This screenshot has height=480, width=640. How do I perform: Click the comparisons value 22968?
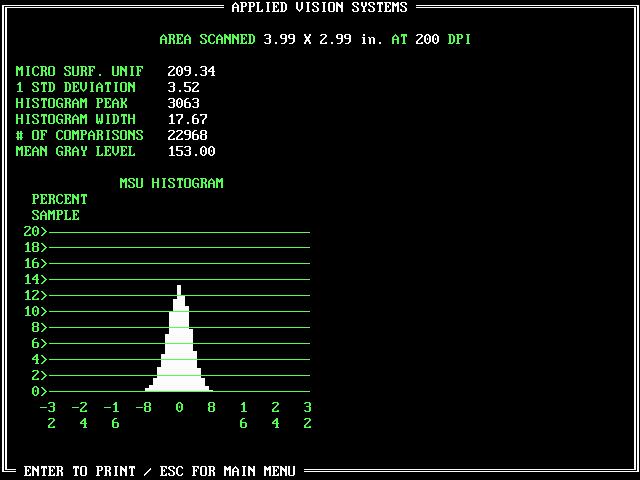[187, 135]
